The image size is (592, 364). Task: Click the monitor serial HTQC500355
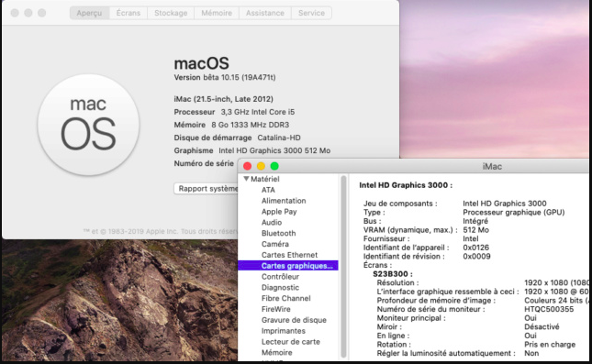click(549, 309)
